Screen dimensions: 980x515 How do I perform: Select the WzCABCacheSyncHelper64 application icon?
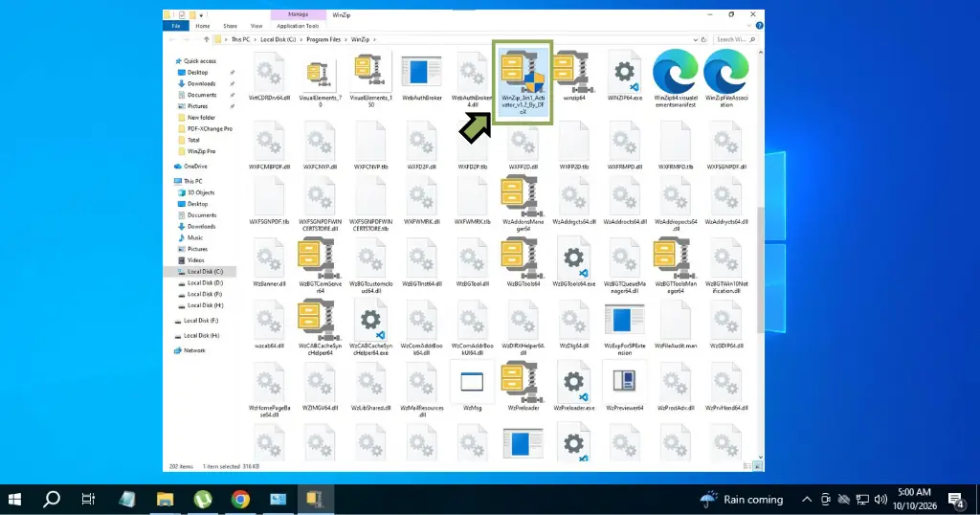tap(320, 320)
